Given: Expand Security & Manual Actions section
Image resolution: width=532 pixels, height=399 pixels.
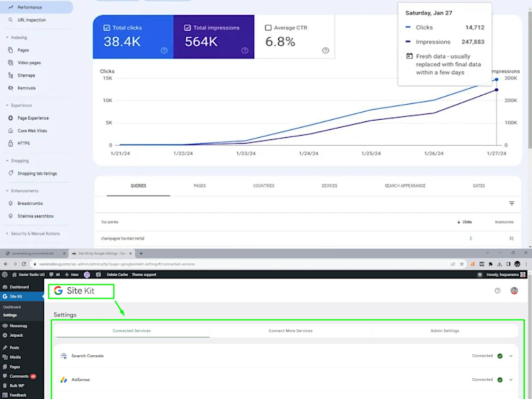Looking at the screenshot, I should point(33,234).
